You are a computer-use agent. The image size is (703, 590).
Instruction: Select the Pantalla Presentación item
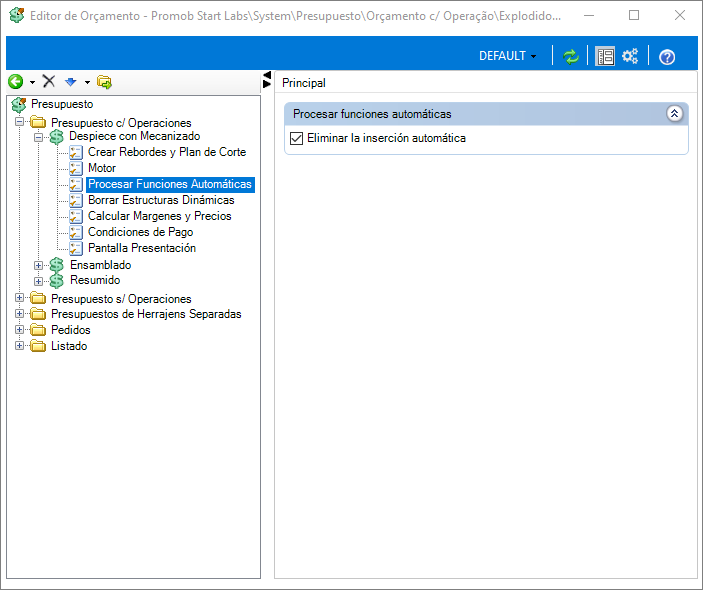[x=142, y=248]
